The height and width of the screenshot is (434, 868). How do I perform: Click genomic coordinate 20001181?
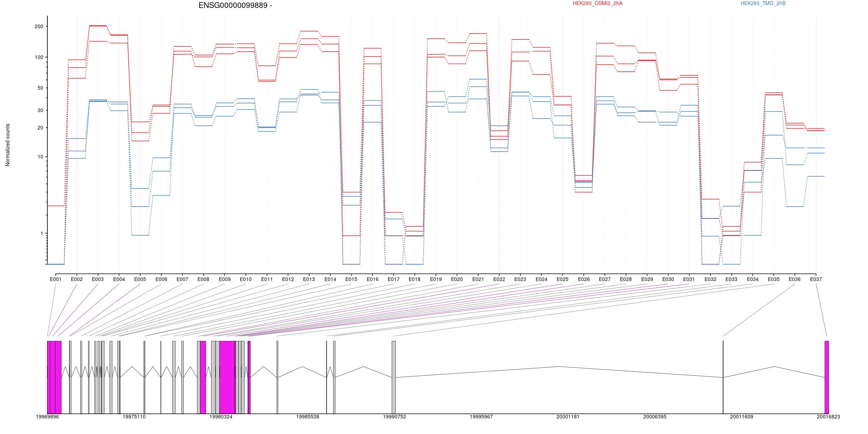click(x=568, y=417)
